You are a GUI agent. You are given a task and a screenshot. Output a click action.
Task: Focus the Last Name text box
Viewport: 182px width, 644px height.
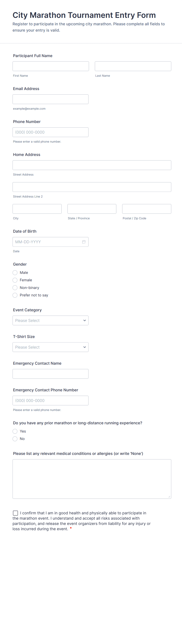[x=133, y=66]
